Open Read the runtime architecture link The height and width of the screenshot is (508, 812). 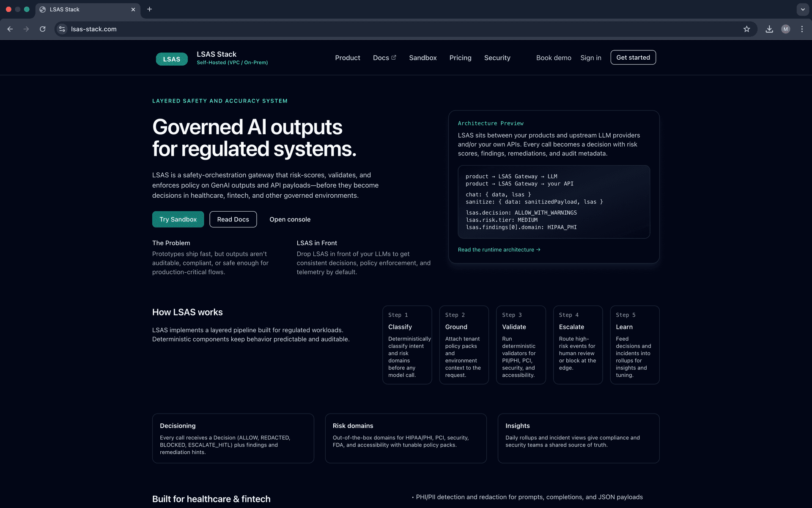499,250
